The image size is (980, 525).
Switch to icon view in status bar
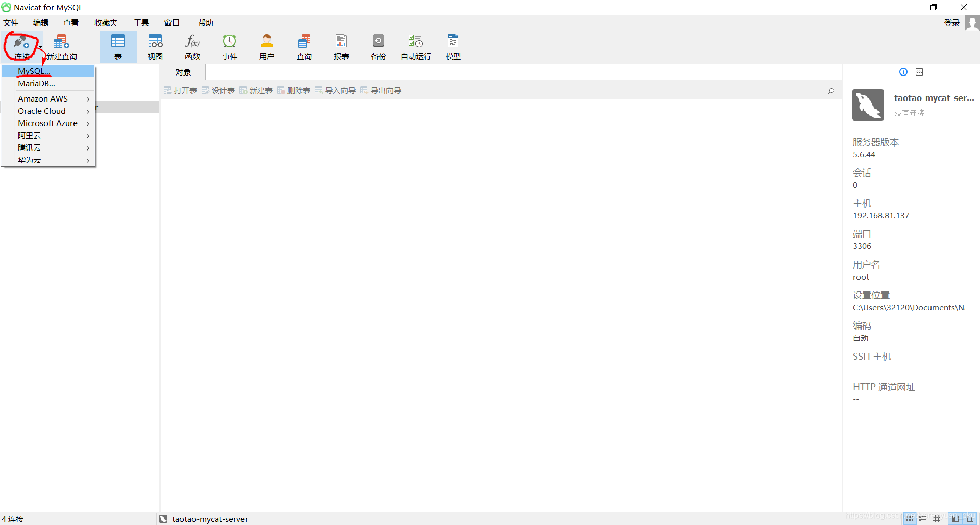click(910, 518)
